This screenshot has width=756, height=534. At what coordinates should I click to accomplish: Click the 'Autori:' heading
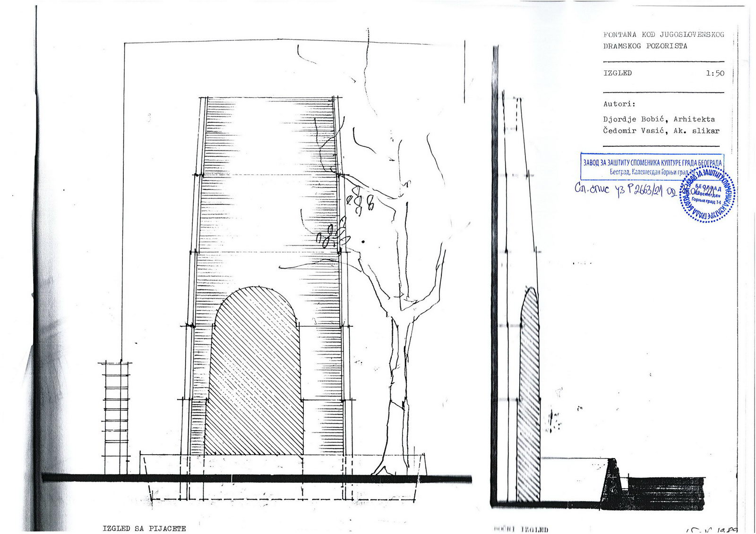[x=619, y=104]
